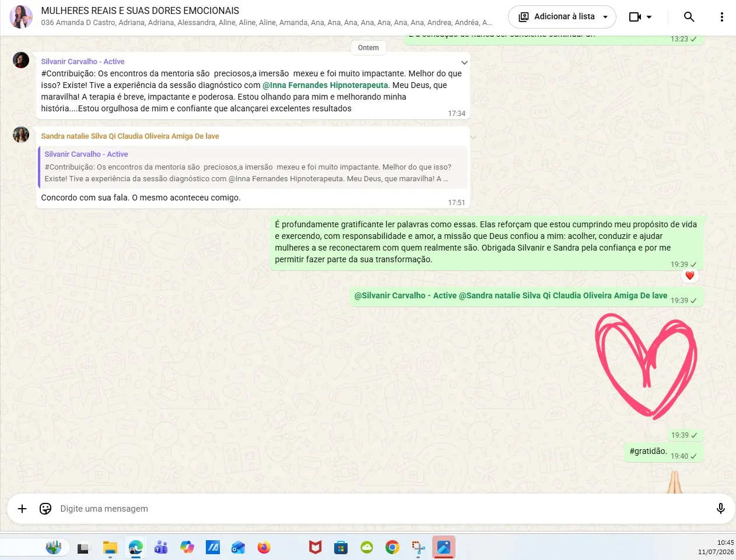Screen dimensions: 736x560
Task: Open McAfee from the taskbar
Action: pos(316,547)
